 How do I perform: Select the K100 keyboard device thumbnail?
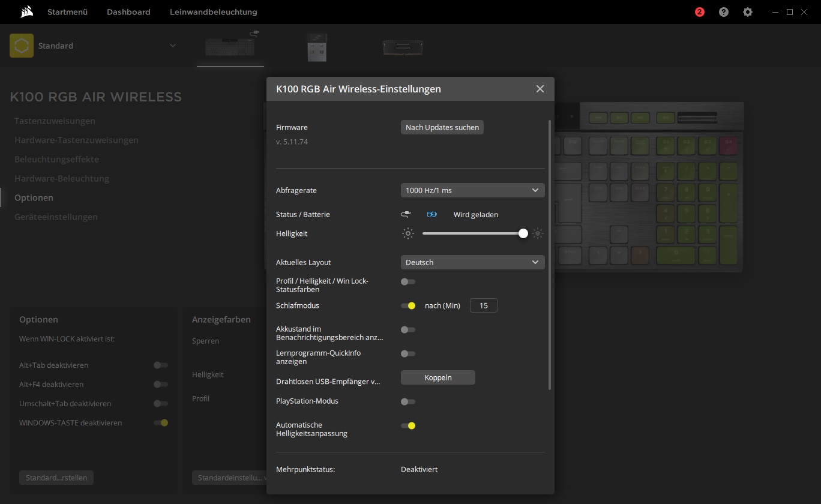(230, 46)
